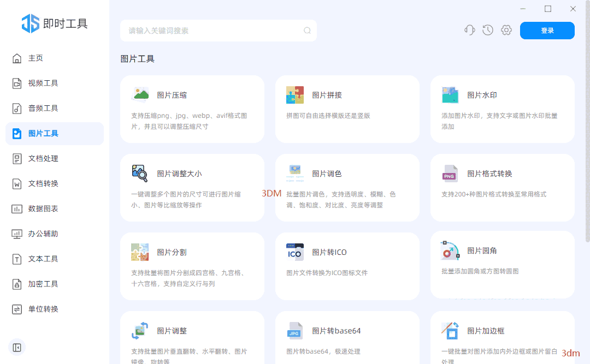Click the 图片圆角 rounded corners tool icon
Viewport: 590px width, 364px height.
(450, 252)
